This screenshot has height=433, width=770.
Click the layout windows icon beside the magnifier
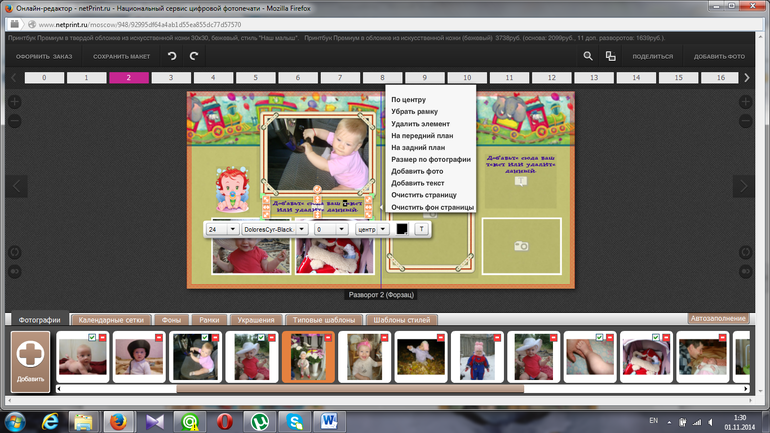[x=610, y=57]
